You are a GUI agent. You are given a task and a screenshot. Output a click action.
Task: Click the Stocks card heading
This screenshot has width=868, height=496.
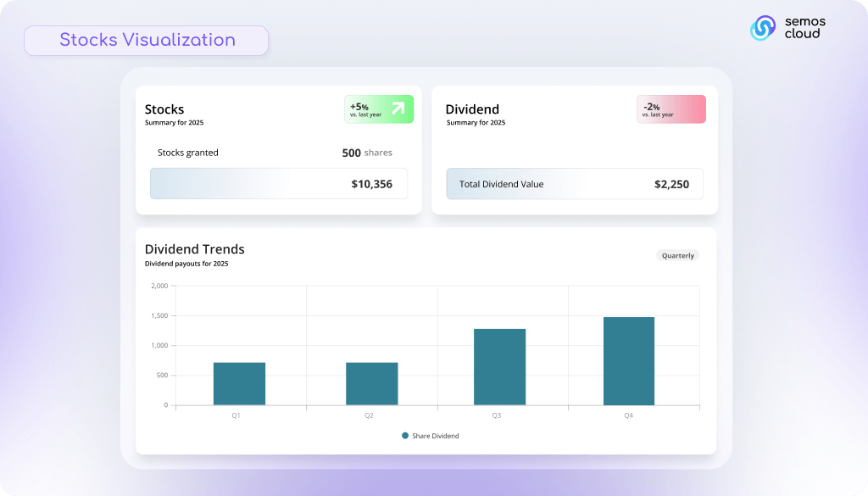[x=164, y=109]
